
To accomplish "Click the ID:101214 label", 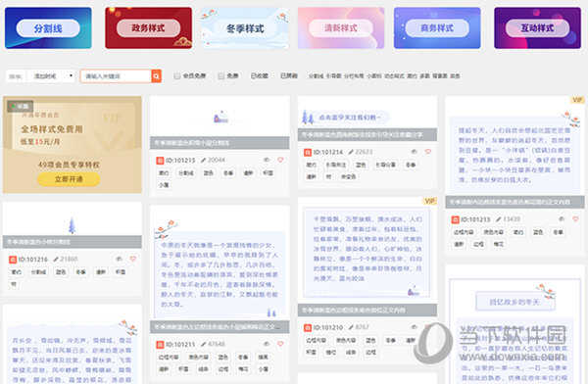I will (328, 152).
